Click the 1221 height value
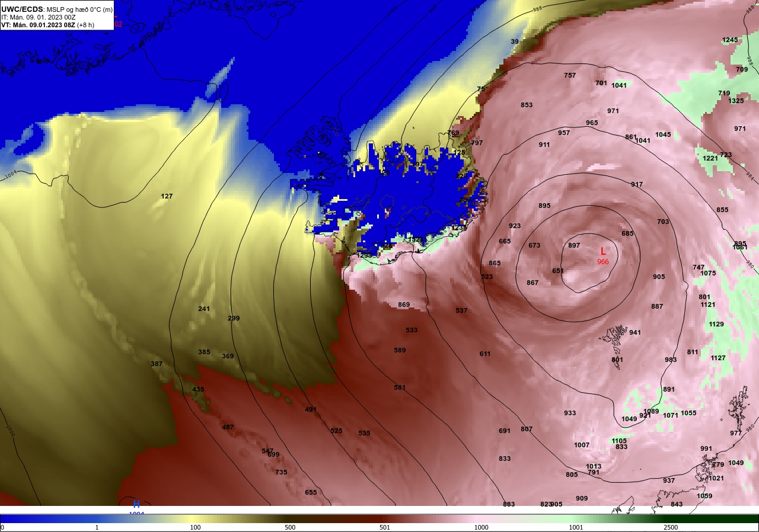 (710, 159)
